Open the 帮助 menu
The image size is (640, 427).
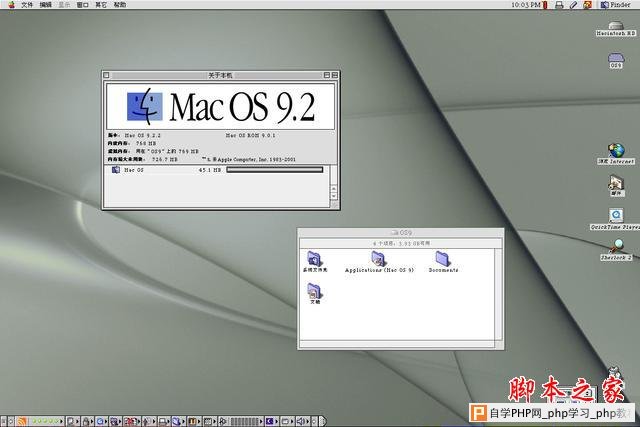(x=120, y=5)
